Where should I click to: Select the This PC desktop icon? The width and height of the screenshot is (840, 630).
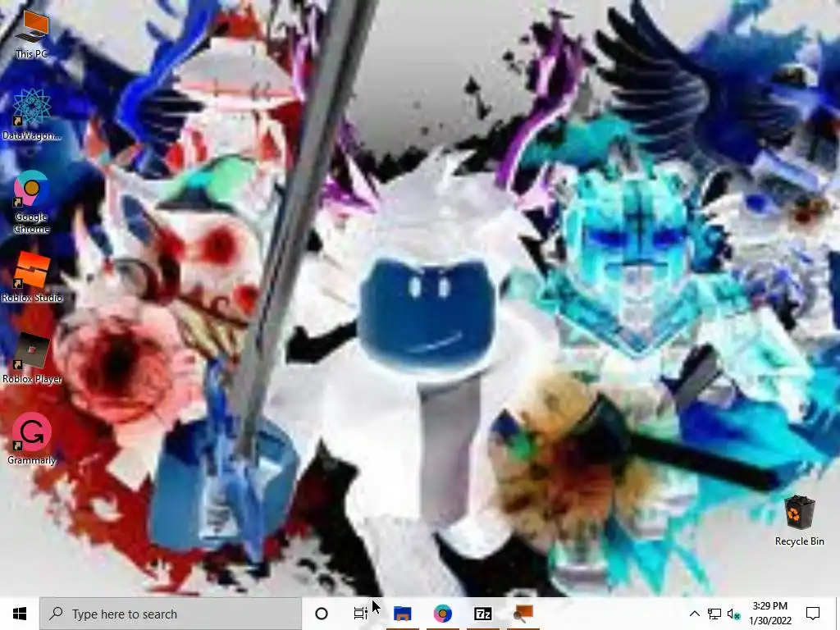pyautogui.click(x=32, y=34)
